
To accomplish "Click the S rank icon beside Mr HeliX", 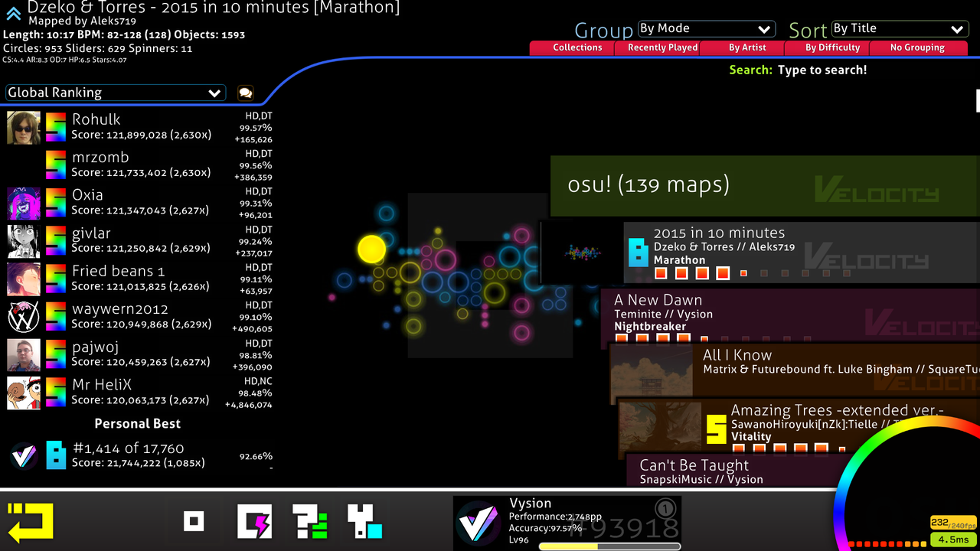I will [56, 393].
